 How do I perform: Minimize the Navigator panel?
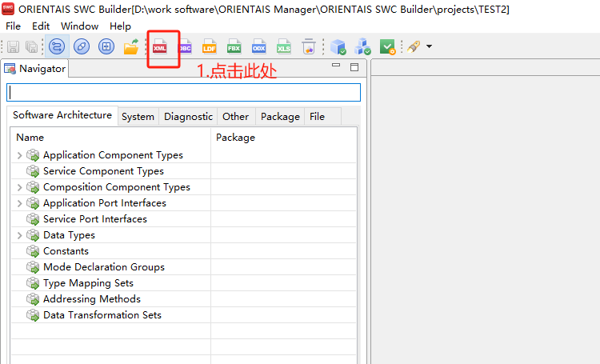click(x=336, y=67)
